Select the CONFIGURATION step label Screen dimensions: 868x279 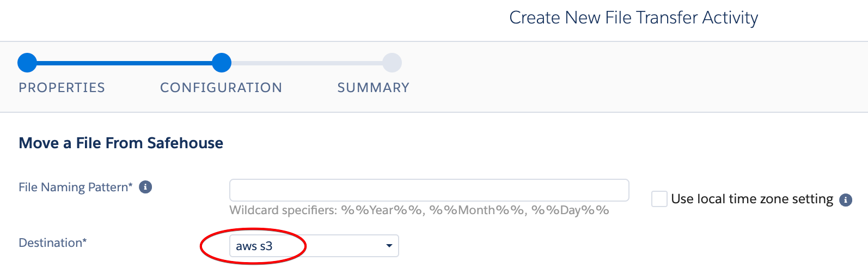pyautogui.click(x=221, y=88)
